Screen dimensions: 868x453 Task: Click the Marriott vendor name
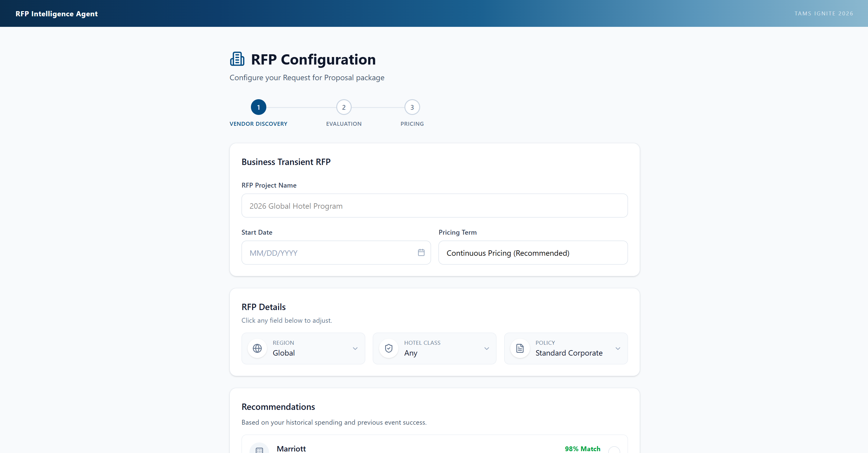291,448
